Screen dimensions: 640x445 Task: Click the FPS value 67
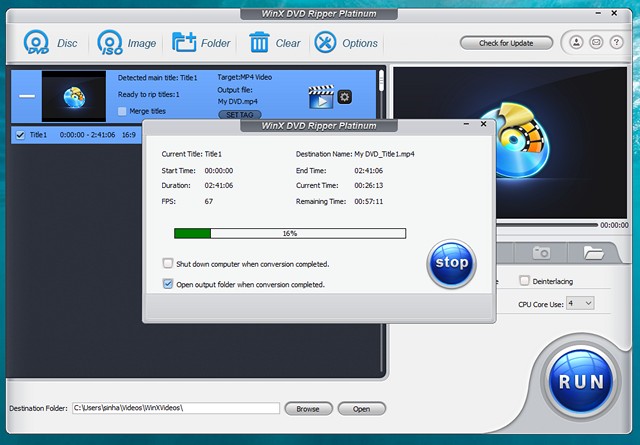click(x=209, y=201)
